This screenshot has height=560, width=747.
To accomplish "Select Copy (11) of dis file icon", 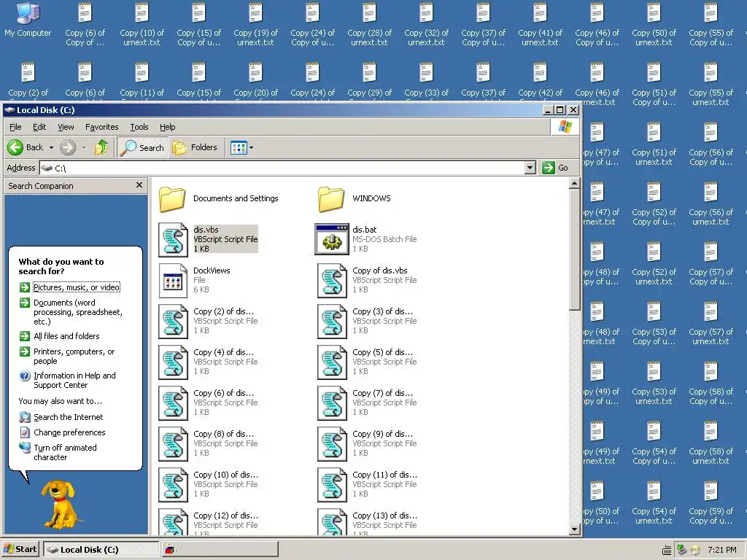I will click(332, 485).
